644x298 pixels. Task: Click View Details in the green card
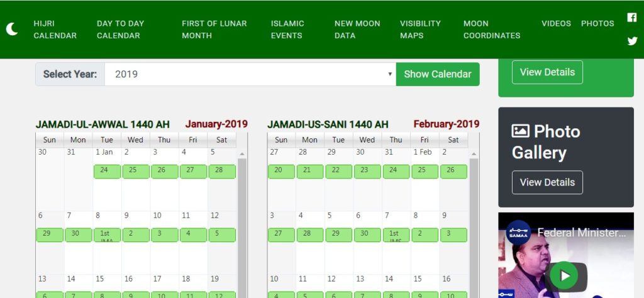[547, 72]
